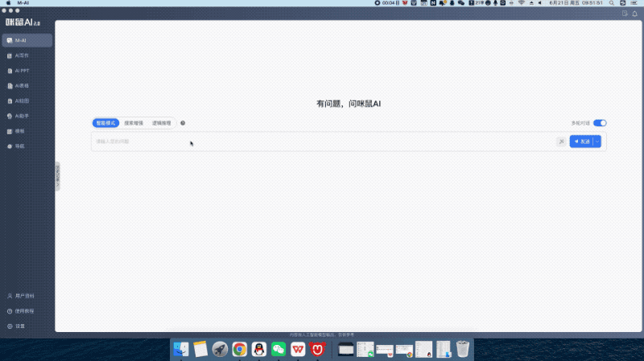
Task: Select 逻辑推理 mode
Action: [162, 123]
